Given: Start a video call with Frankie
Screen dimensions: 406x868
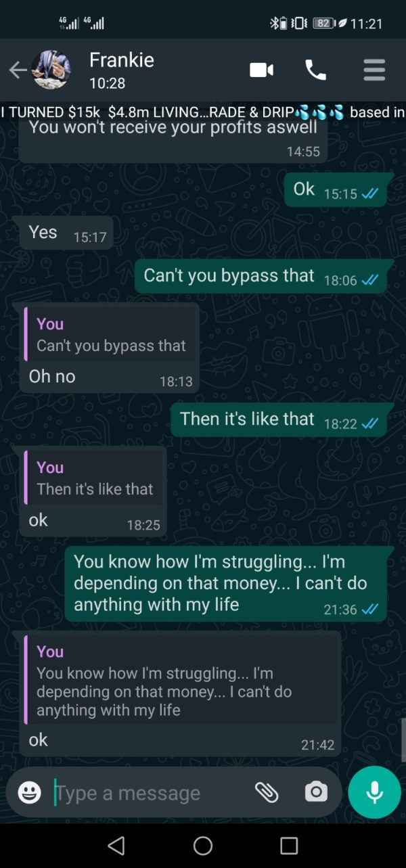Looking at the screenshot, I should pyautogui.click(x=262, y=70).
